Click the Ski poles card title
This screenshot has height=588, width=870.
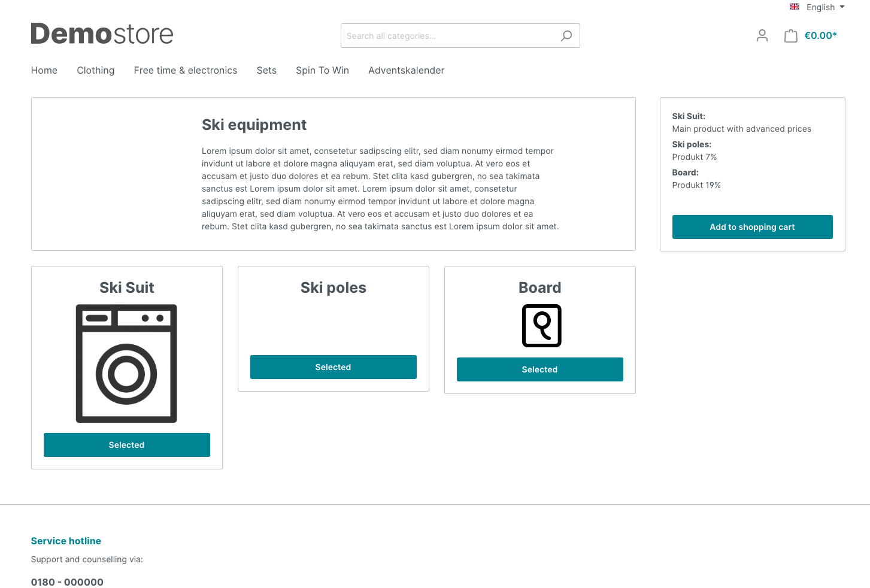click(334, 288)
